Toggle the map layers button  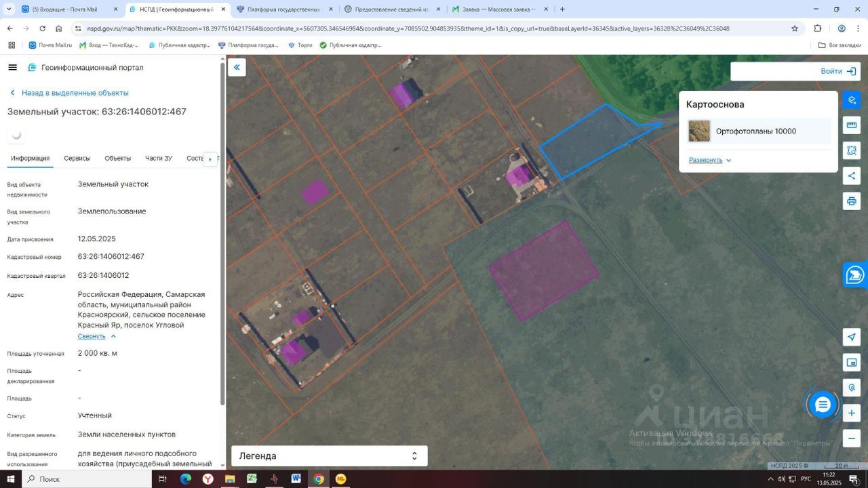[x=852, y=100]
